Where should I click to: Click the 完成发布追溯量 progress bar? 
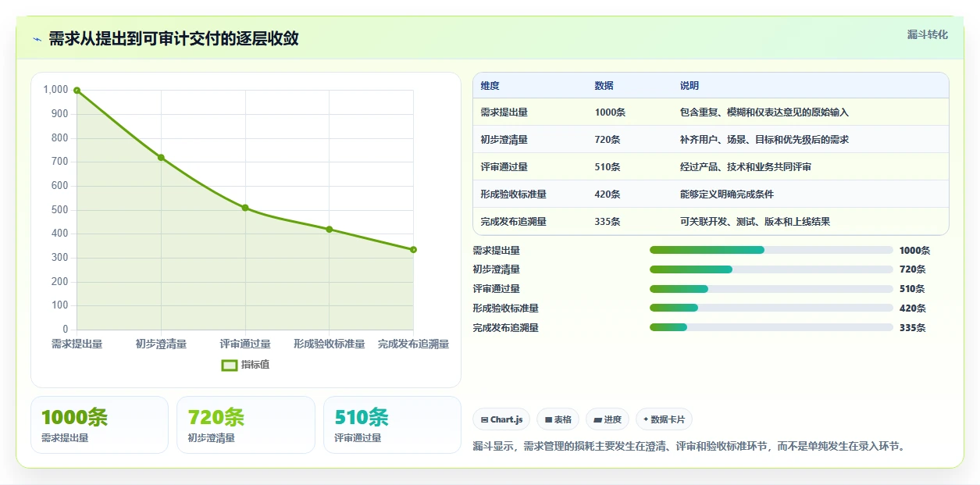[771, 328]
